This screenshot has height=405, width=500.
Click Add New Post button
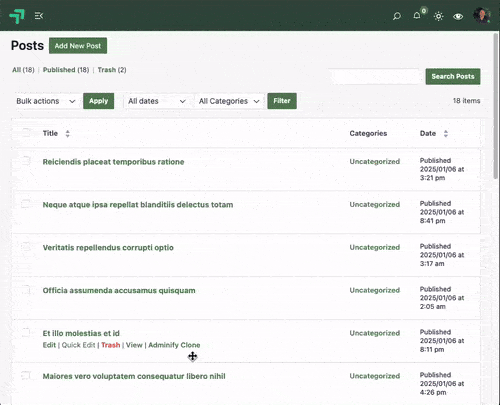pos(78,46)
